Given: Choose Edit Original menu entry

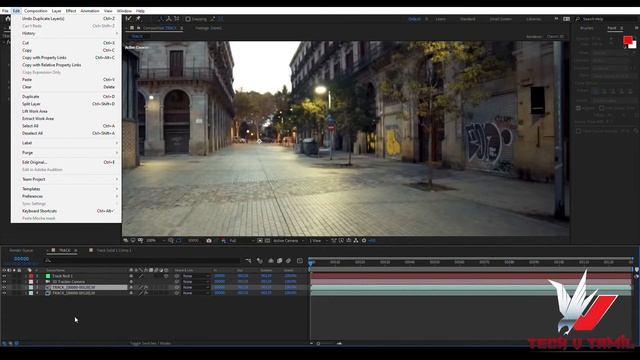Looking at the screenshot, I should point(66,162).
